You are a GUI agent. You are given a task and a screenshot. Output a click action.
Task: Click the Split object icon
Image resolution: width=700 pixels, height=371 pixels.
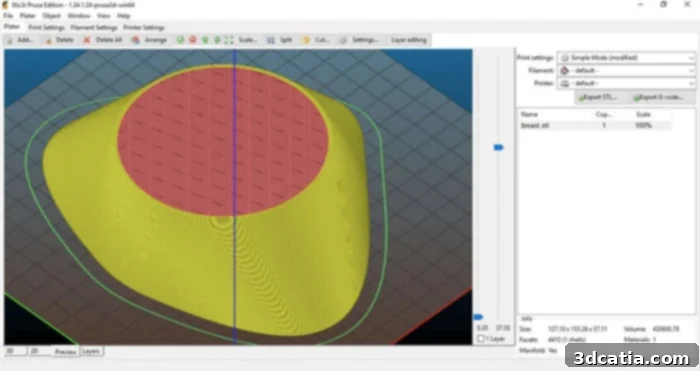coord(271,40)
